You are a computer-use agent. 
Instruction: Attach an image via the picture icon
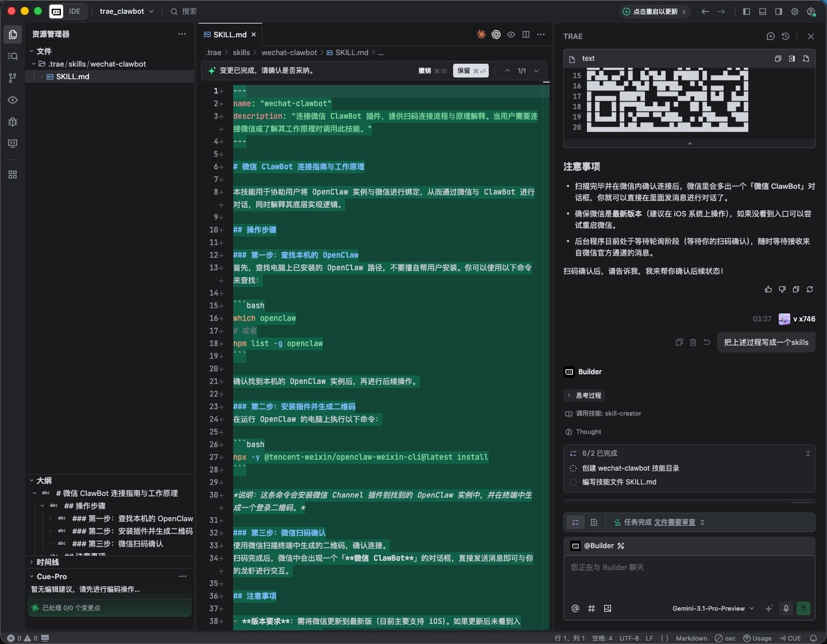click(608, 608)
